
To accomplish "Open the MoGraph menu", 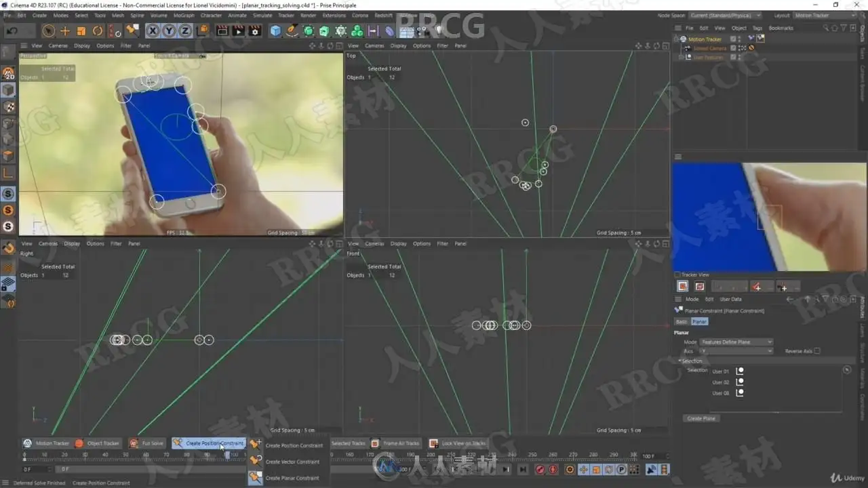I will (x=184, y=15).
